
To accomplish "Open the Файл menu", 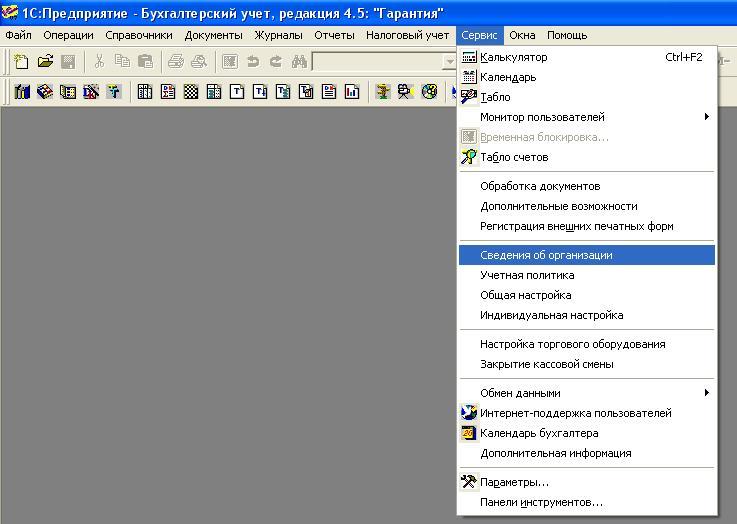I will point(18,35).
